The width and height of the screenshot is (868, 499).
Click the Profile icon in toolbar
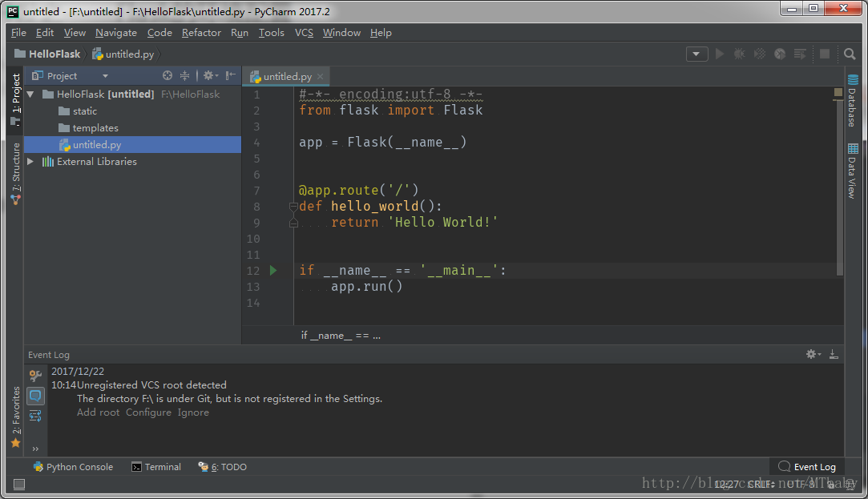tap(780, 54)
